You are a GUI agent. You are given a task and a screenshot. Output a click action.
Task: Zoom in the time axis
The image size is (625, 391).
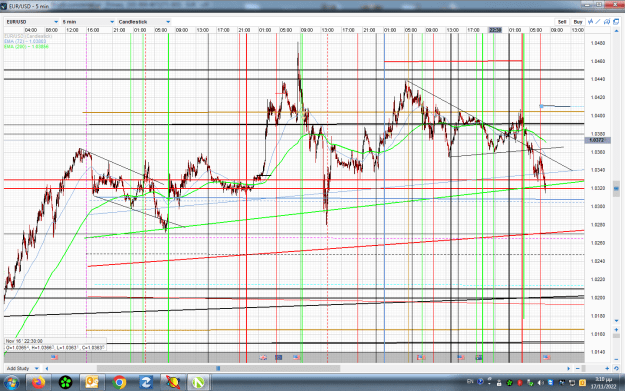pyautogui.click(x=607, y=369)
